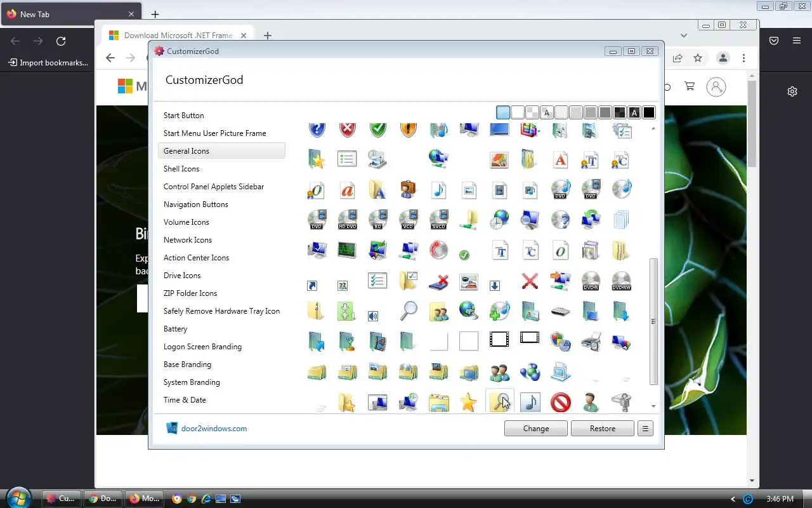This screenshot has width=812, height=508.
Task: Choose the large red X icon
Action: click(x=530, y=281)
